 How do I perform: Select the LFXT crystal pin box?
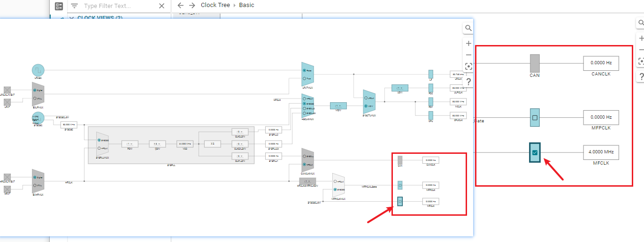tap(8, 102)
